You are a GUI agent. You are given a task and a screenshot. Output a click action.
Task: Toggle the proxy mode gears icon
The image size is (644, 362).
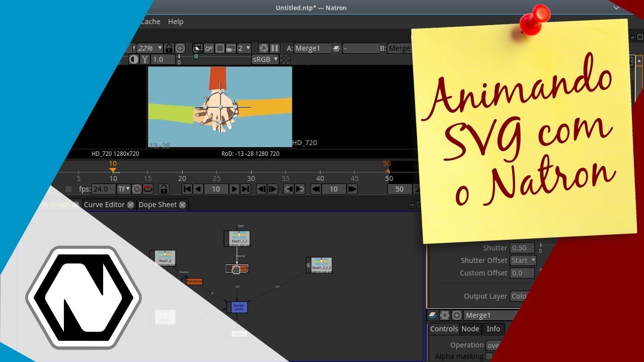coord(209,48)
